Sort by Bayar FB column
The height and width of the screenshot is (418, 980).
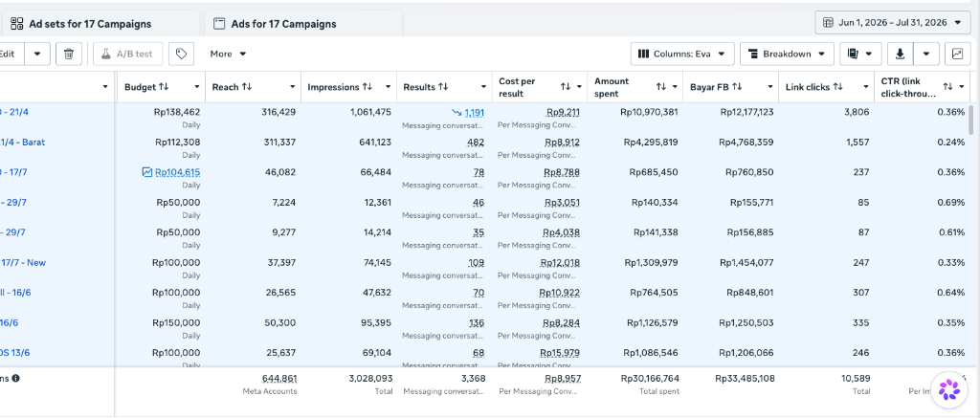(x=737, y=87)
